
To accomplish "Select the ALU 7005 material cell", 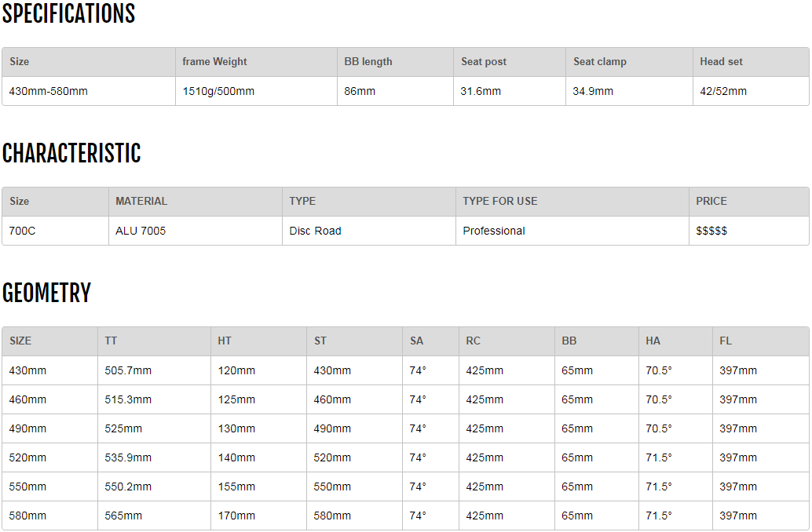I will [x=141, y=231].
